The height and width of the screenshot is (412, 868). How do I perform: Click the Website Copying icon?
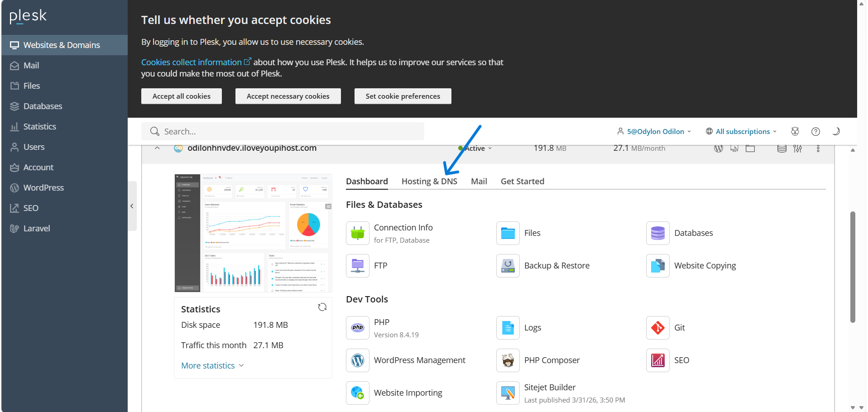click(657, 266)
